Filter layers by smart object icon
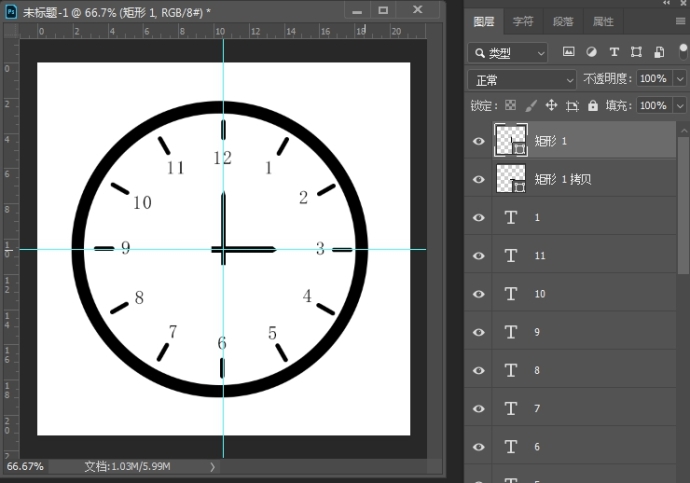Viewport: 690px width, 483px height. (658, 52)
